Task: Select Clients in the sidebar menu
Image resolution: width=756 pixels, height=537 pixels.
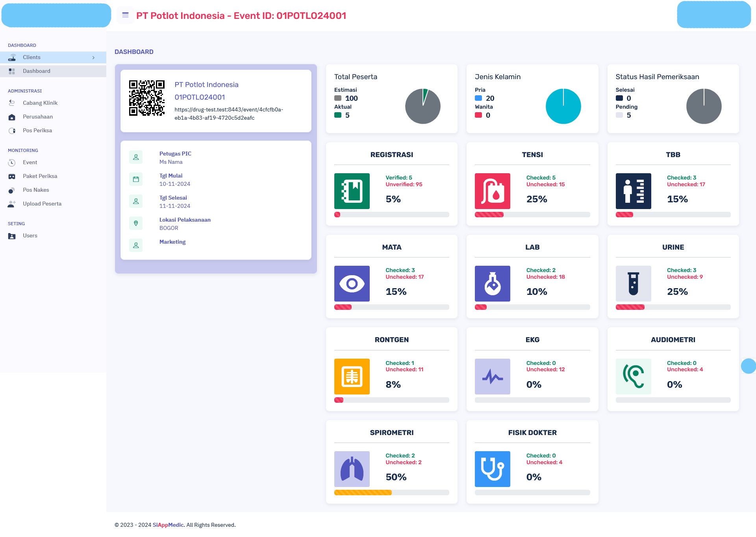Action: point(31,57)
